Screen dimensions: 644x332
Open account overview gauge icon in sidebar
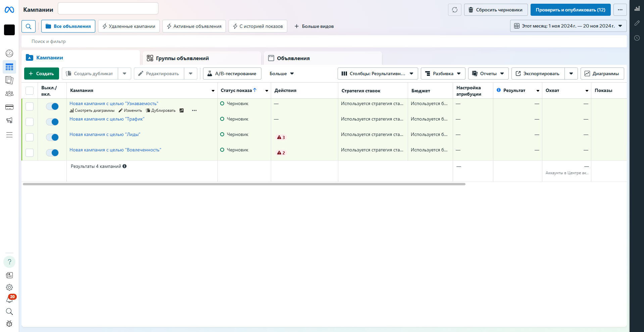[9, 53]
